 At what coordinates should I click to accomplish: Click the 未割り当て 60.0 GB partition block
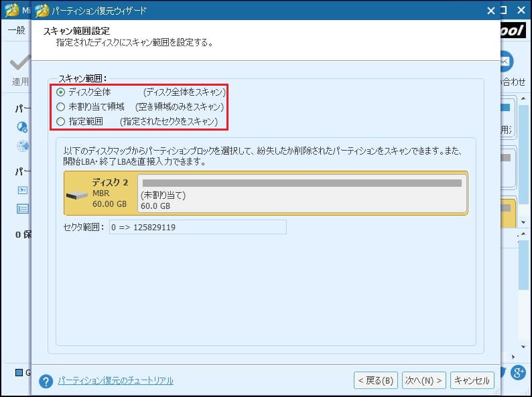pos(302,193)
